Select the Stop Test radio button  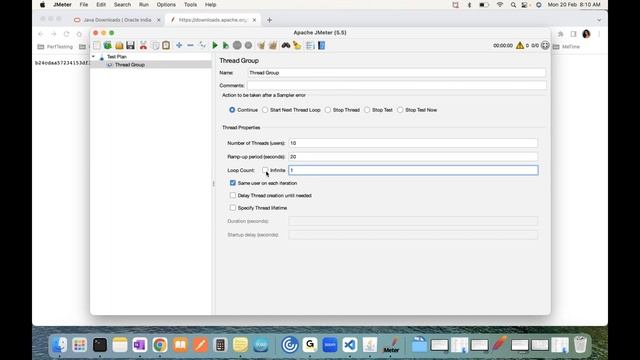(x=367, y=110)
